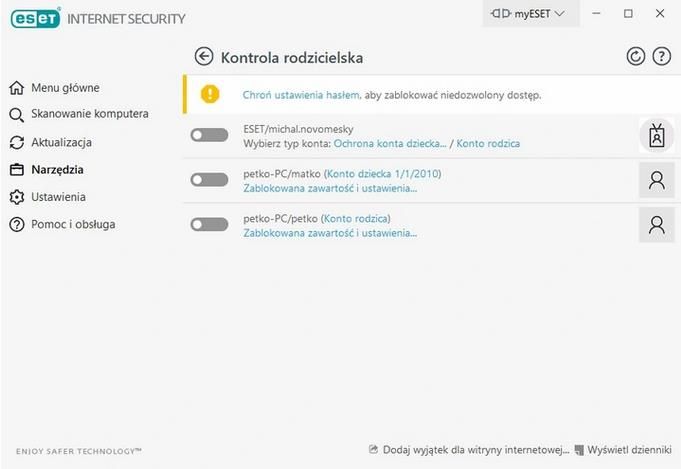Screen dimensions: 681x469
Task: Toggle parental control for petko-PC/matko
Action: (x=209, y=179)
